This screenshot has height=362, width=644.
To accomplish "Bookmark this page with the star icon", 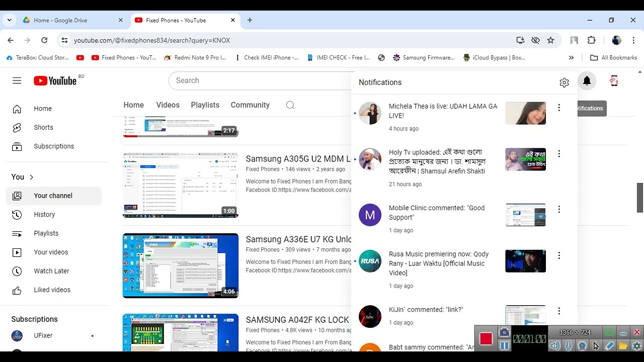I will click(x=551, y=40).
